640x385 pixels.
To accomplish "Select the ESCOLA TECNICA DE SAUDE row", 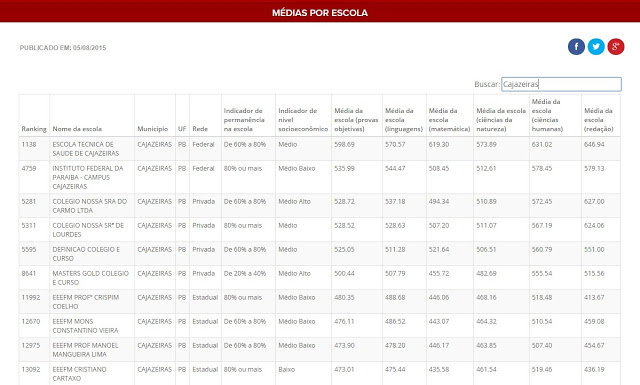I will point(320,149).
